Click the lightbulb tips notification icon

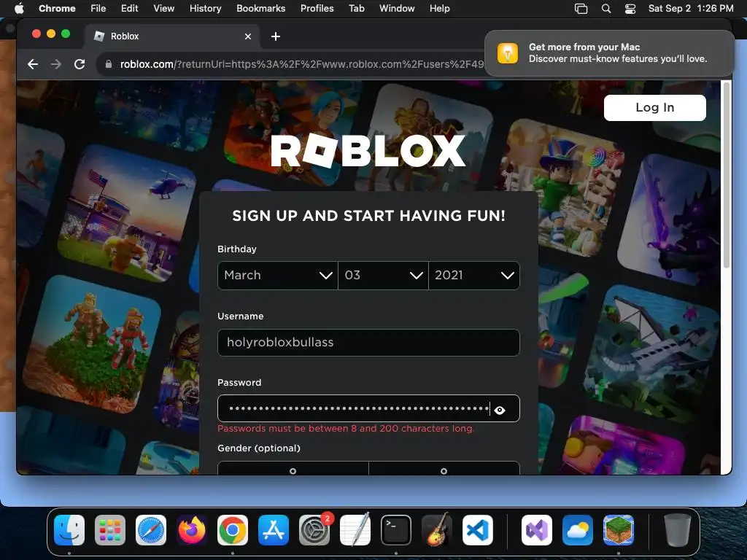508,52
